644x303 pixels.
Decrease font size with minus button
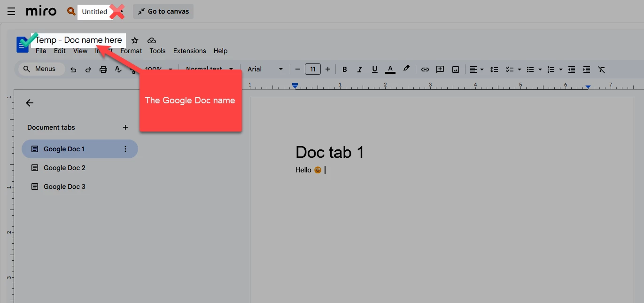pyautogui.click(x=297, y=70)
